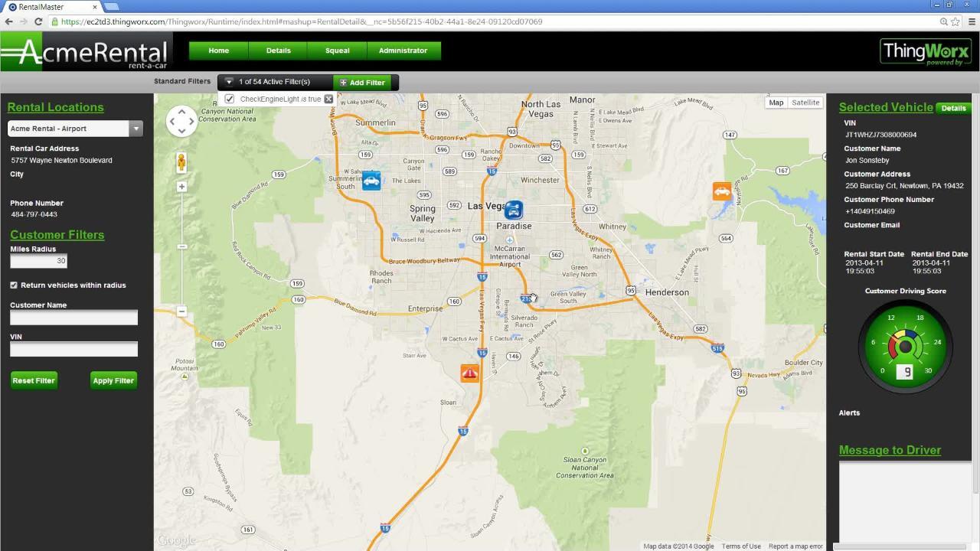Viewport: 980px width, 551px height.
Task: Open the Terms of Use link
Action: 741,546
